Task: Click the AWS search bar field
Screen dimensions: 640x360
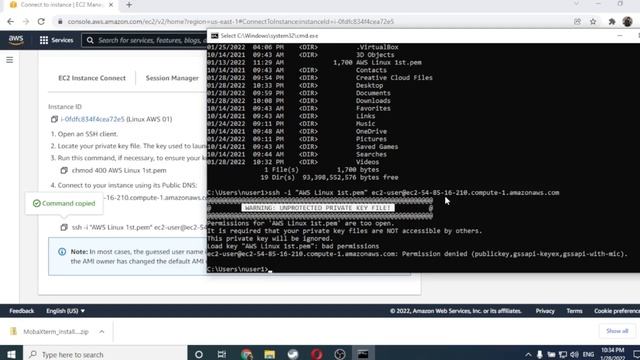Action: 145,40
